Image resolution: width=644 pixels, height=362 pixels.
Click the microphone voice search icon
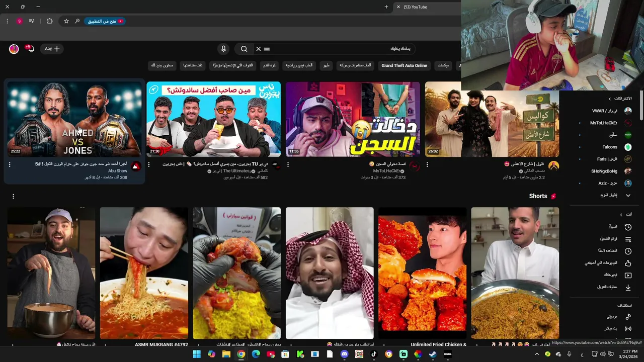click(223, 49)
